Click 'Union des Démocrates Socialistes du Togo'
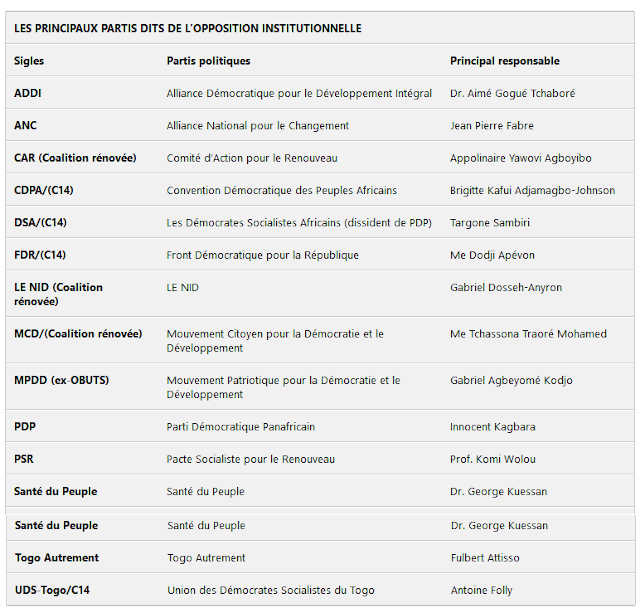This screenshot has height=608, width=640. tap(270, 590)
